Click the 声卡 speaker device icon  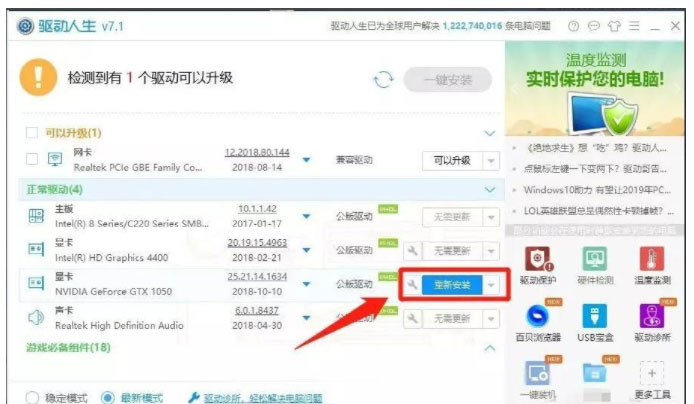[x=36, y=317]
